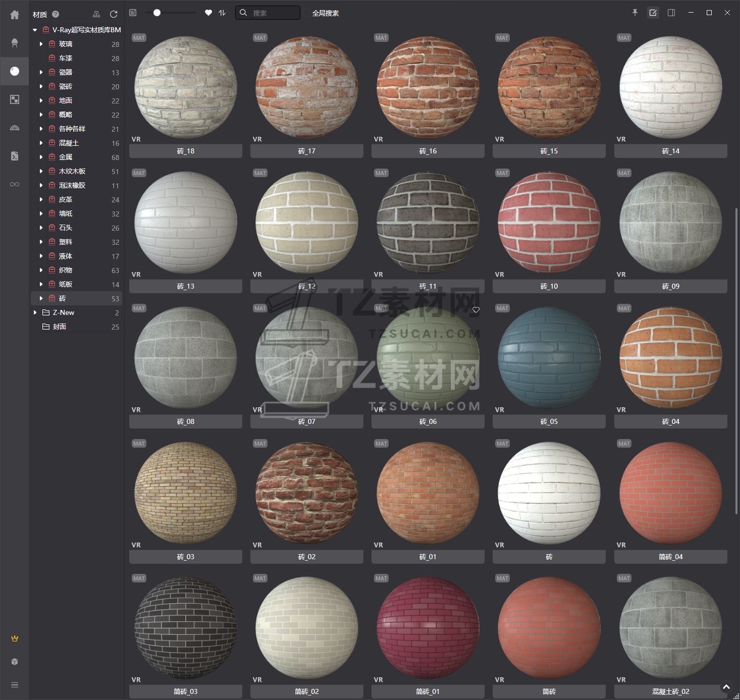Select the materials sphere icon in sidebar
740x700 pixels.
point(15,71)
